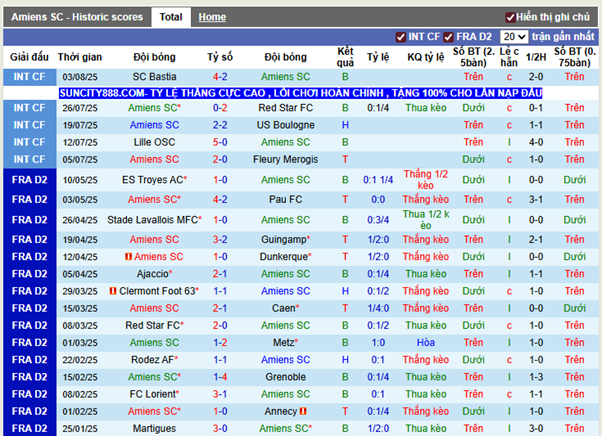
Task: Open Dunkerque team link
Action: (284, 257)
